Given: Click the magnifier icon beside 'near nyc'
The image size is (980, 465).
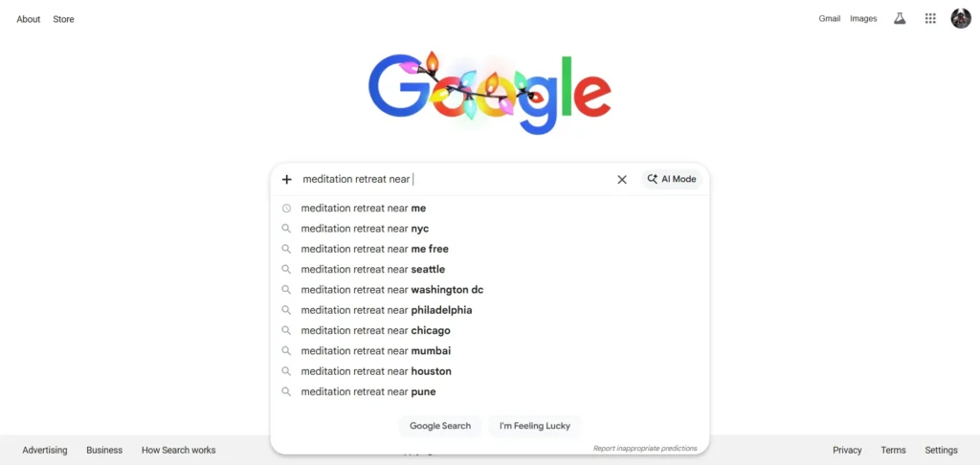Looking at the screenshot, I should (286, 229).
